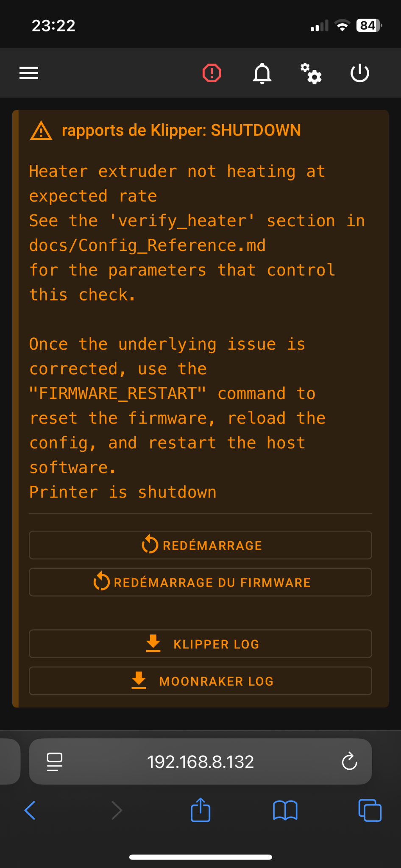Open the power menu icon
Viewport: 401px width, 868px height.
tap(360, 73)
